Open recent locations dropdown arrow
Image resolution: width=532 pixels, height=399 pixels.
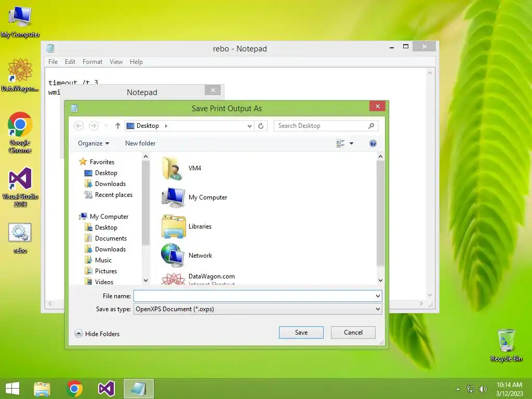[106, 126]
